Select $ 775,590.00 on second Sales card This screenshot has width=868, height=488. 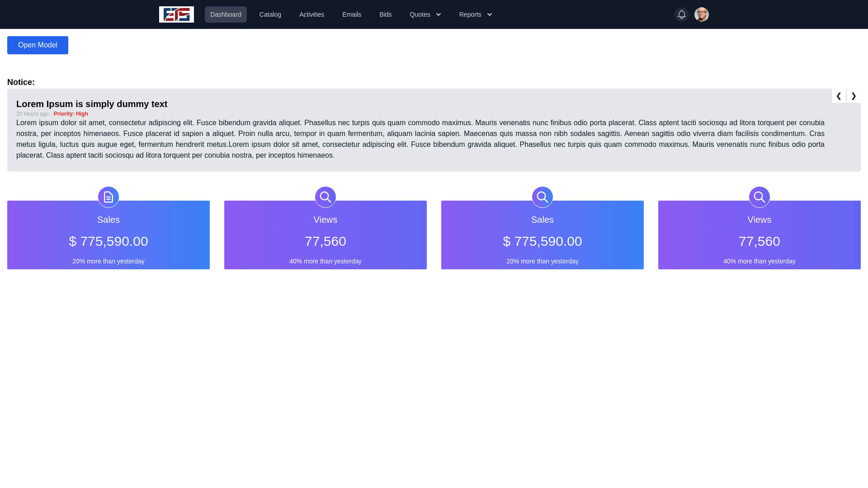[x=542, y=241]
